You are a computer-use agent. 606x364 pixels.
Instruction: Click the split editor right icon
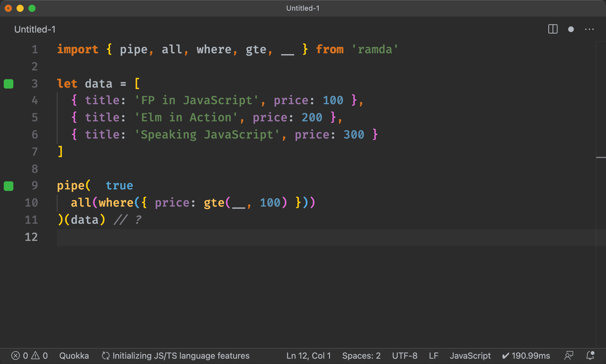[553, 29]
